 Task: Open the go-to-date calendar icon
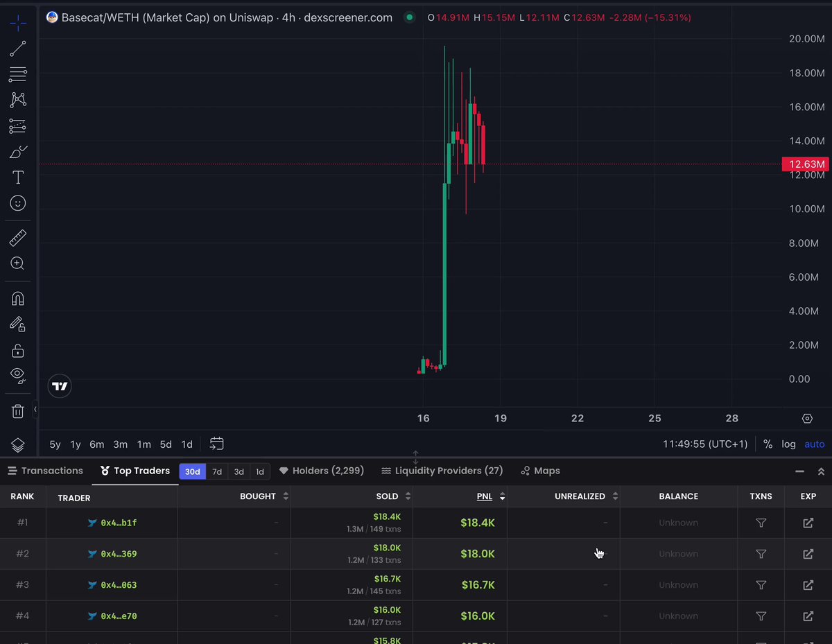[216, 444]
